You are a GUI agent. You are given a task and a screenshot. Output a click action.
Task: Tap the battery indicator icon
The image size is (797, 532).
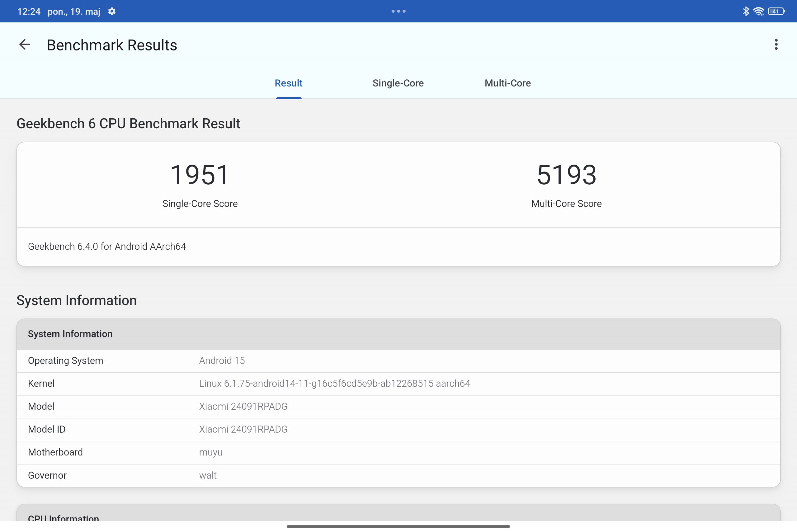click(x=777, y=11)
